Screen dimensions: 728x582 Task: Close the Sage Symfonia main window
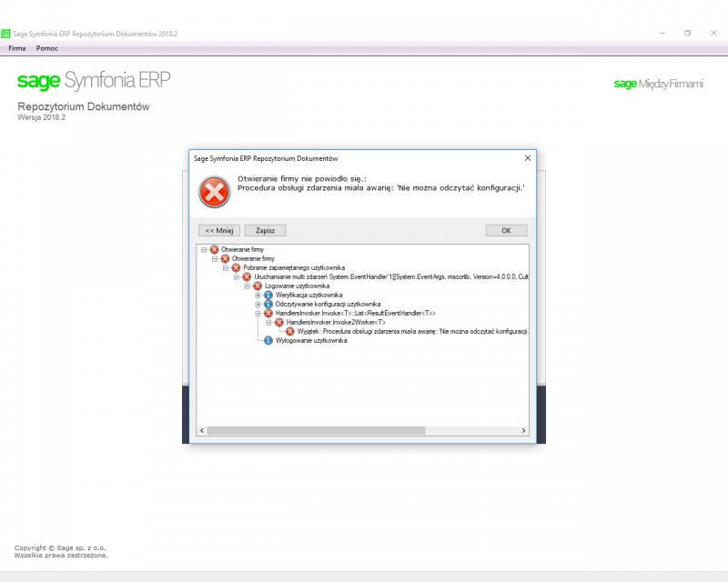click(x=713, y=34)
